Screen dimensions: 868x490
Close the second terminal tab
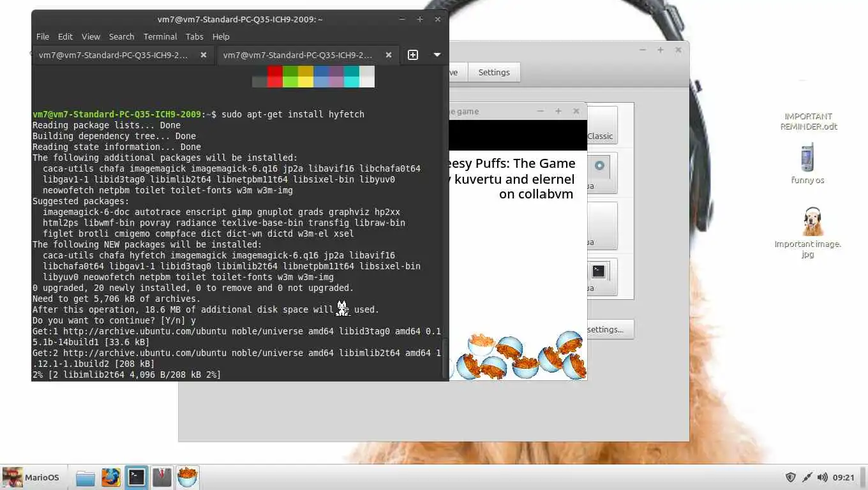(389, 55)
